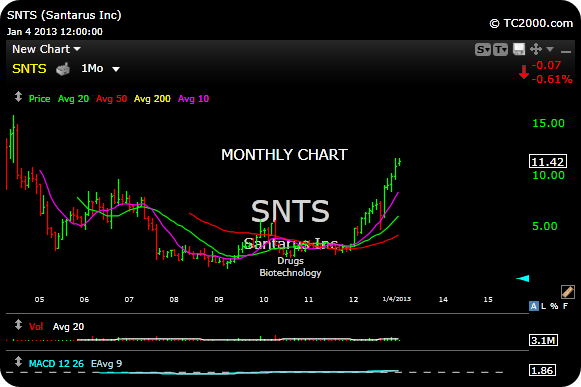Click the resize arrows beside the Vol label
Image resolution: width=581 pixels, height=387 pixels.
[x=18, y=325]
